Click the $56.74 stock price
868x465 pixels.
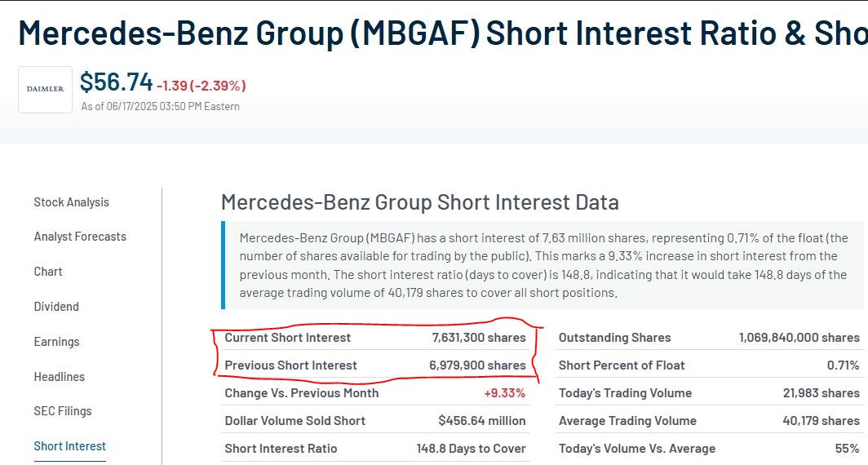(116, 82)
